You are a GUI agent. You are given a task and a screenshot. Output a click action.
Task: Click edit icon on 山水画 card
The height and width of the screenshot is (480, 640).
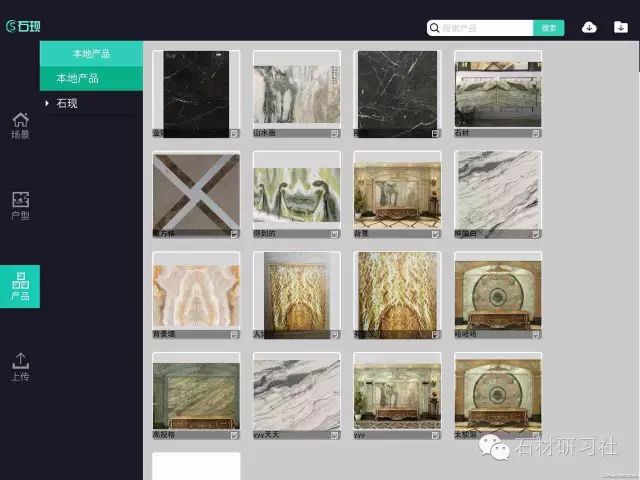click(x=334, y=133)
